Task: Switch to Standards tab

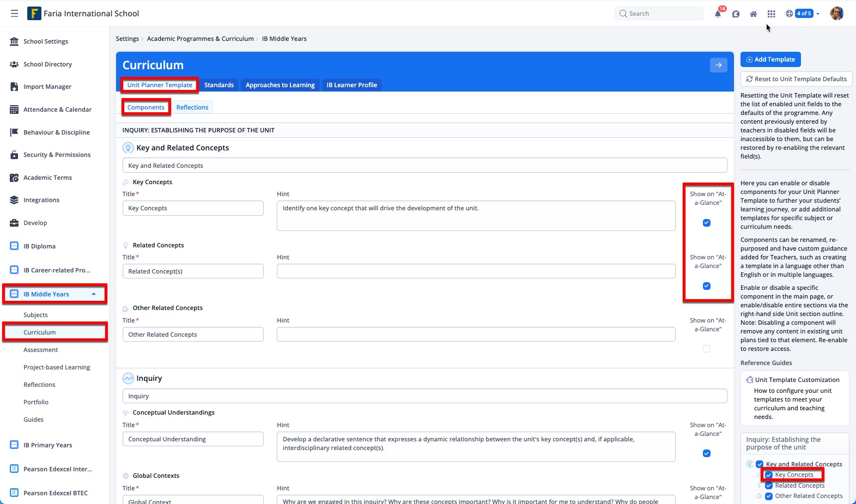Action: click(219, 85)
